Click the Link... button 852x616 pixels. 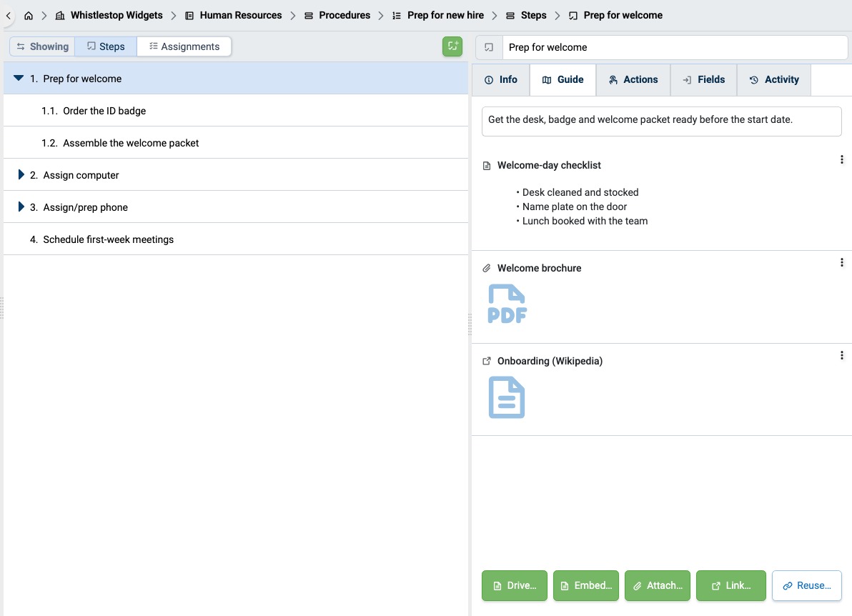coord(730,585)
